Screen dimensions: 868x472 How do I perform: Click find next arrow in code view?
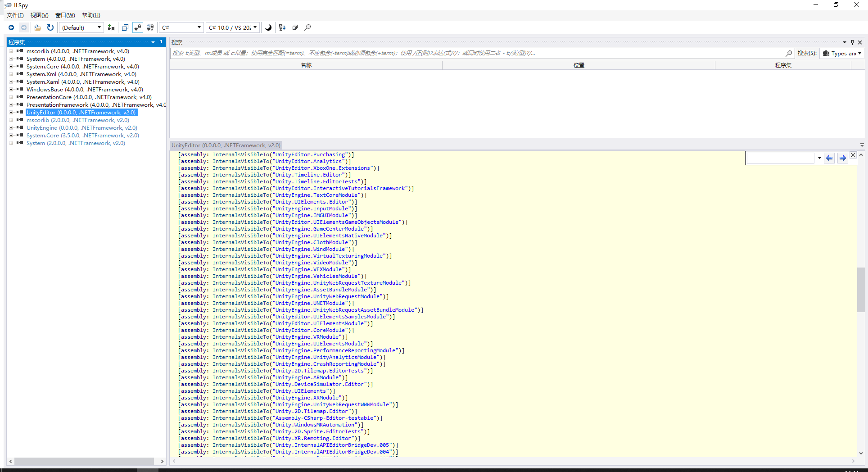point(843,158)
